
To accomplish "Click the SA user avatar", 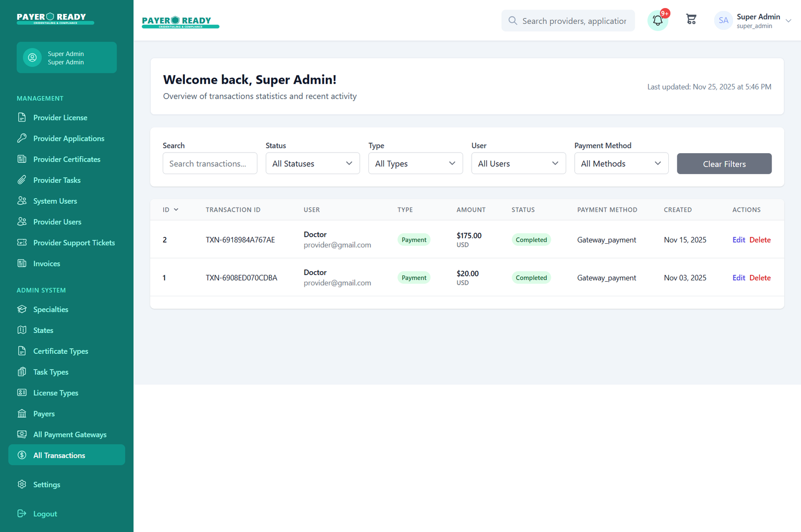I will tap(723, 21).
